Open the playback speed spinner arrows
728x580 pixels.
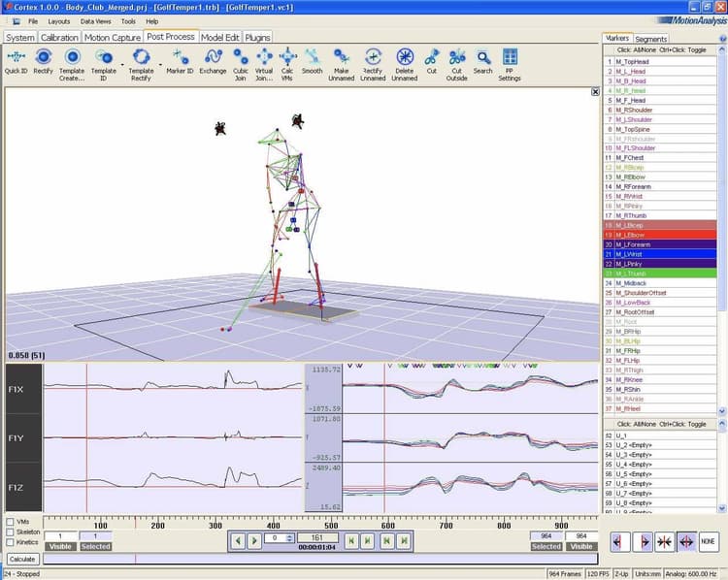pos(290,537)
